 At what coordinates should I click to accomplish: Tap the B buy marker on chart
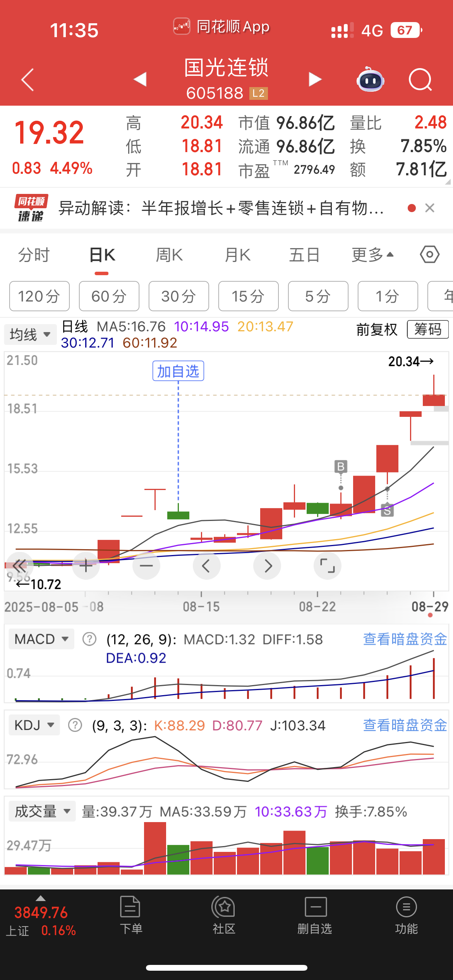click(x=341, y=467)
